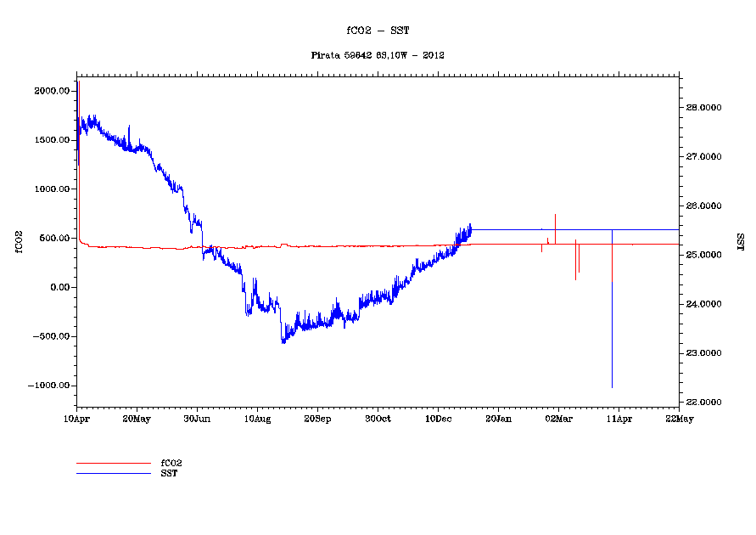The width and height of the screenshot is (756, 535).
Task: Select the -1000.00 left axis value
Action: (x=49, y=386)
